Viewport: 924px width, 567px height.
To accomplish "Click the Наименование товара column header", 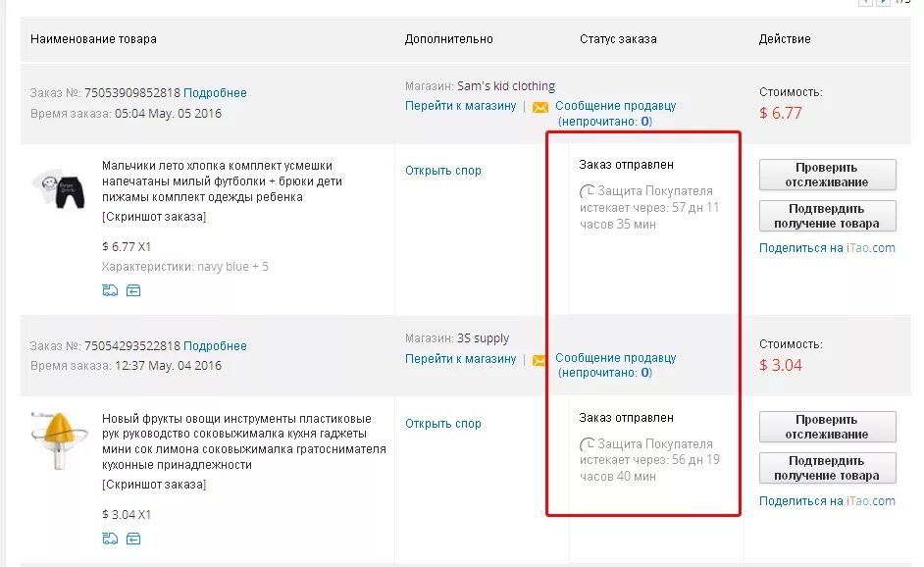I will [x=94, y=39].
